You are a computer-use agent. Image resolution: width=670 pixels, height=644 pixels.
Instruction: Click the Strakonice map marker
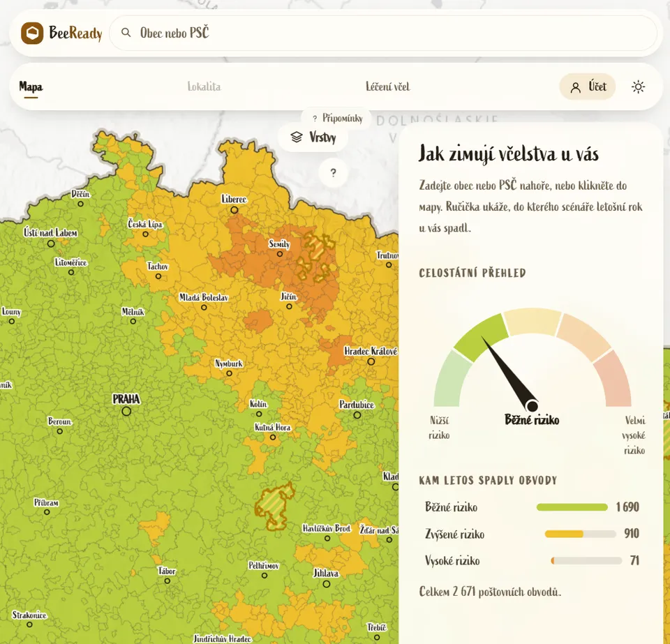(x=29, y=624)
